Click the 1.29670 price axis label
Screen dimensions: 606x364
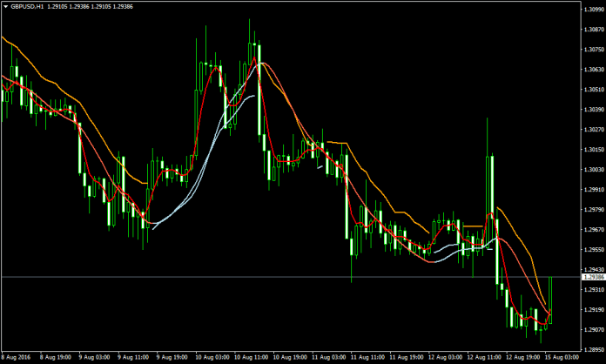pos(592,230)
